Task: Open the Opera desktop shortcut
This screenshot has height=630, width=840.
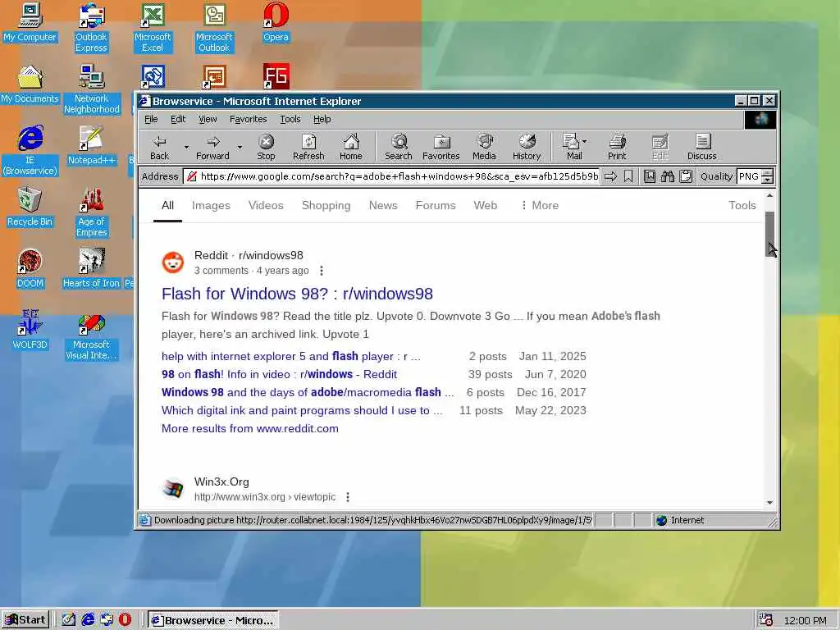Action: pos(276,23)
